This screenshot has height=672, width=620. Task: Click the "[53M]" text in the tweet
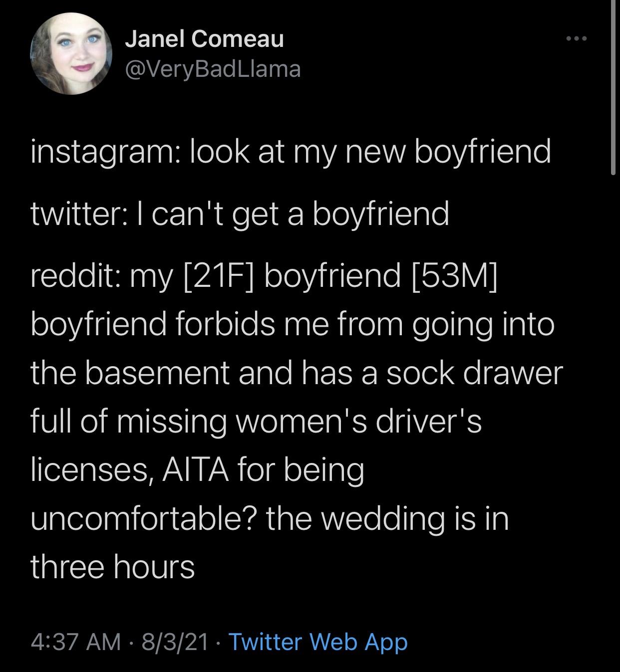tap(454, 275)
